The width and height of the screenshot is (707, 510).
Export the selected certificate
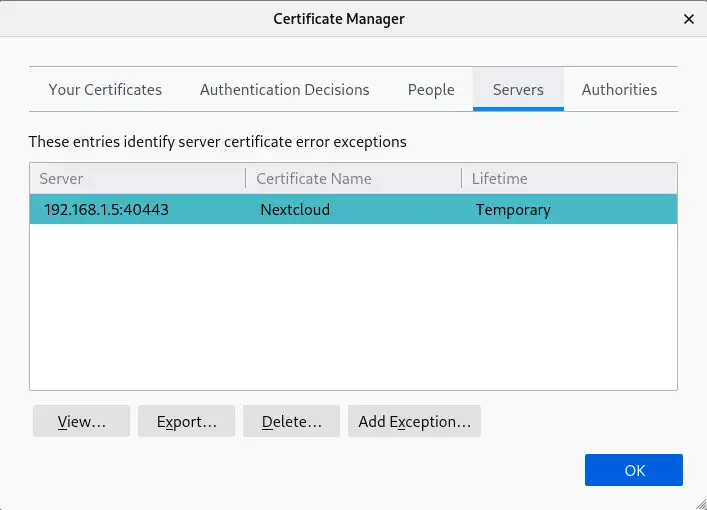186,422
